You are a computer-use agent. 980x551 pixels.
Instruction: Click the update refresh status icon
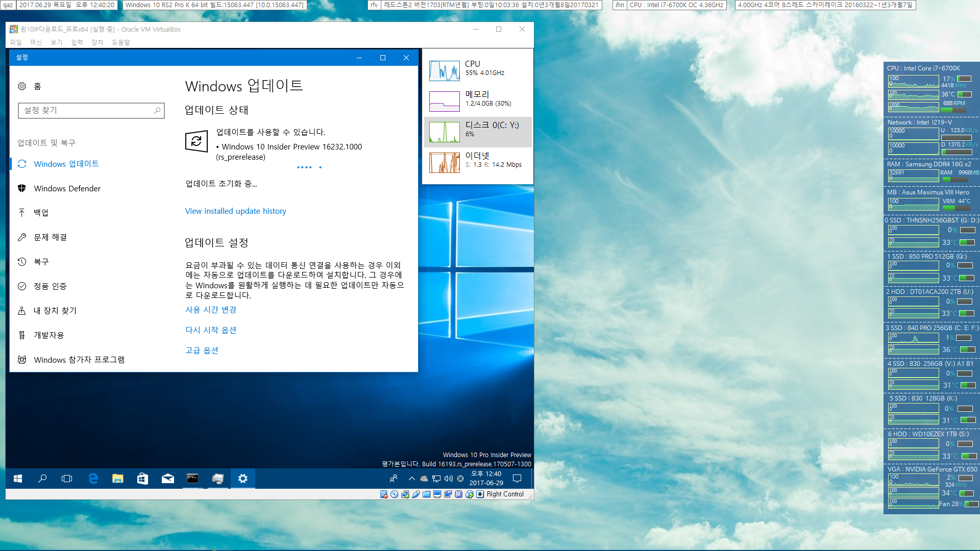196,141
